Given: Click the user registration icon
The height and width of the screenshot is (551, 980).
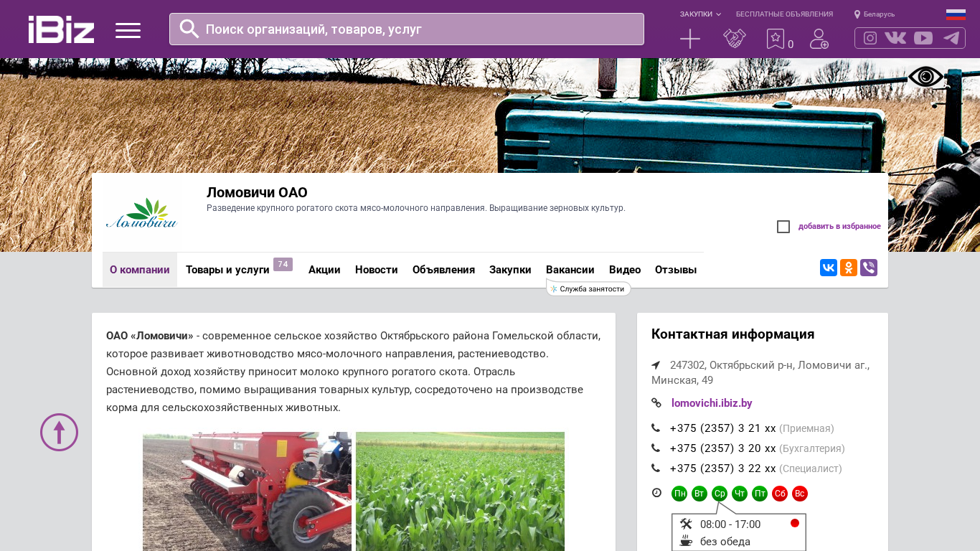Looking at the screenshot, I should pos(819,39).
